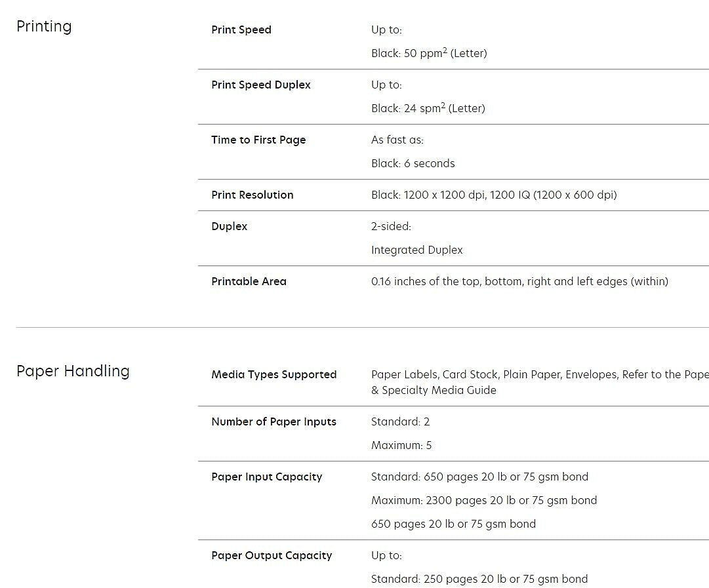Image resolution: width=709 pixels, height=588 pixels.
Task: Select the Maximum: 5 paper inputs value
Action: point(401,445)
